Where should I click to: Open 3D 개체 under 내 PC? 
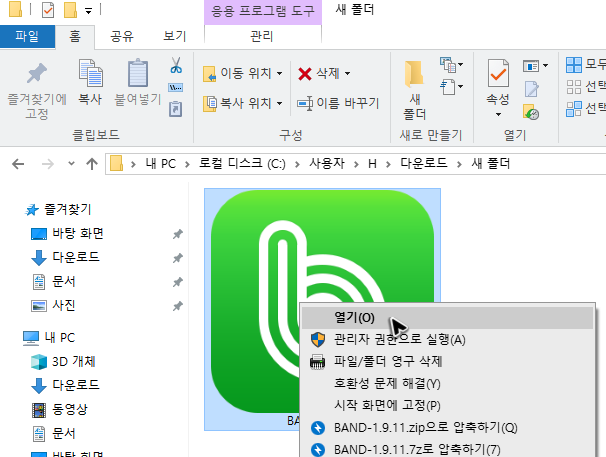pyautogui.click(x=73, y=362)
